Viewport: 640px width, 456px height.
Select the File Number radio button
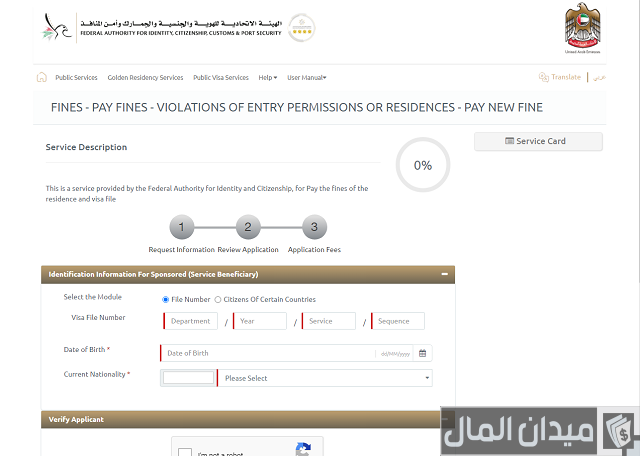pyautogui.click(x=165, y=300)
